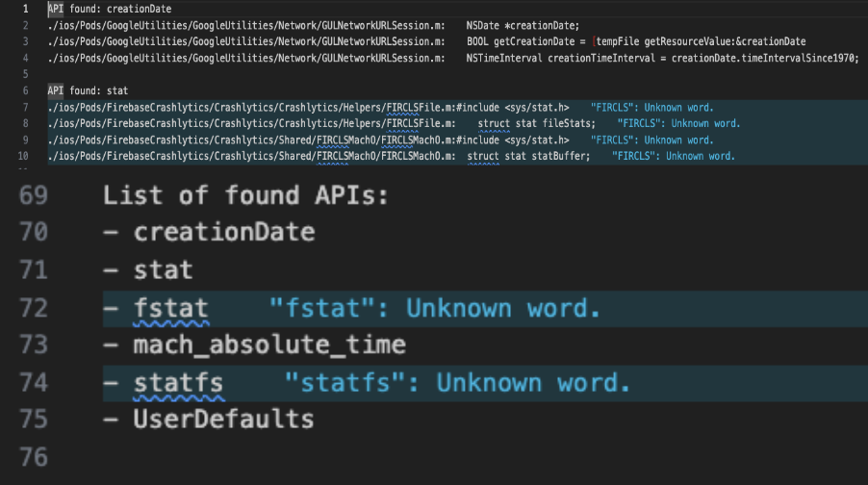Click the "API found: stat" heading line
This screenshot has height=485, width=868.
tap(88, 90)
